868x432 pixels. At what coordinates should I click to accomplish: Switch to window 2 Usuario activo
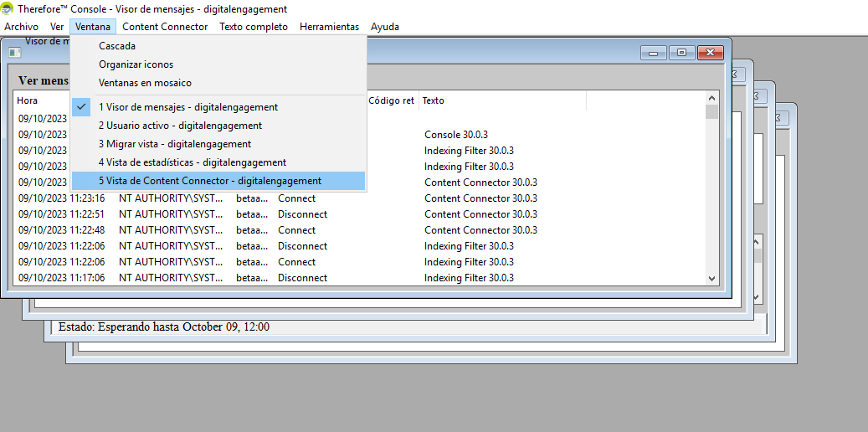click(218, 126)
